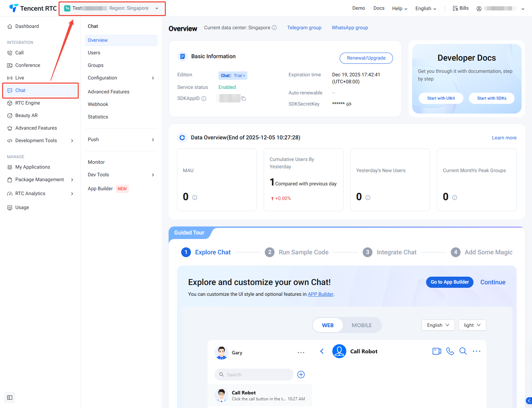This screenshot has height=408, width=532.
Task: Refresh the Data Overview with circular icon
Action: click(x=182, y=138)
